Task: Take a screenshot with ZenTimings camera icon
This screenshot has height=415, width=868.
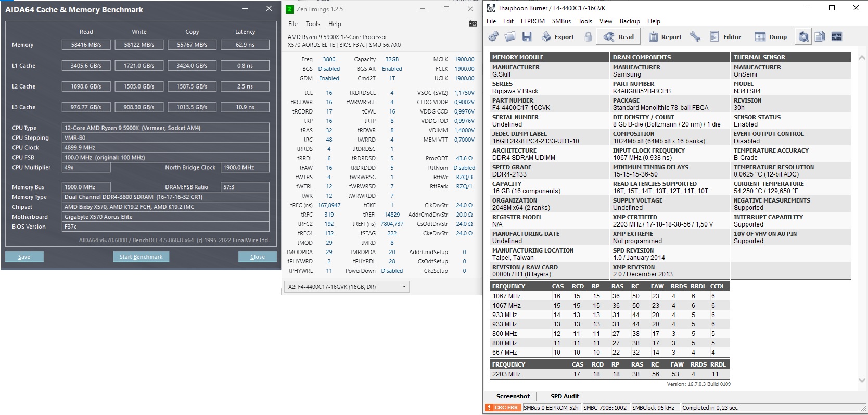Action: (473, 23)
